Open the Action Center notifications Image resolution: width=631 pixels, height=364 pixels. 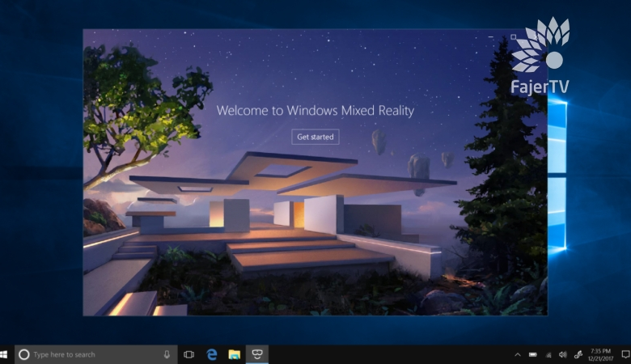[624, 354]
